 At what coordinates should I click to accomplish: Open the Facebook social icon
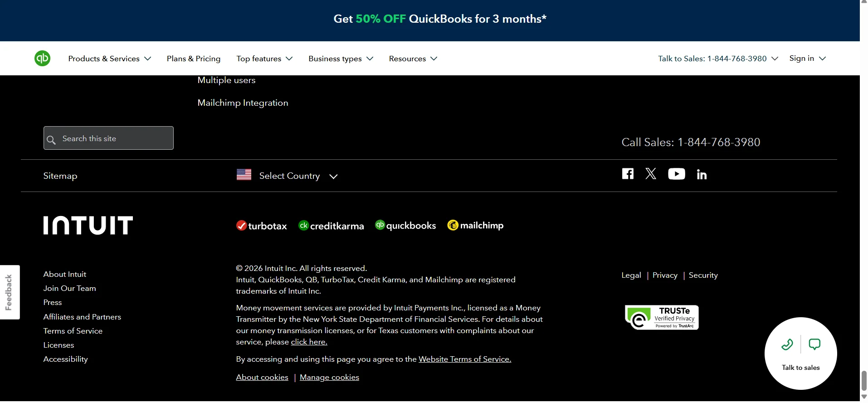[x=628, y=174]
